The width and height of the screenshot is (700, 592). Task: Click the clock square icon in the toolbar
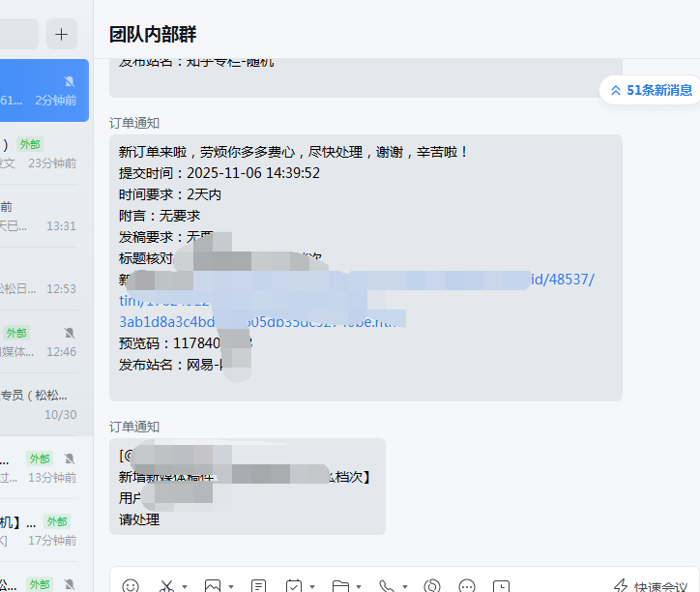[502, 586]
